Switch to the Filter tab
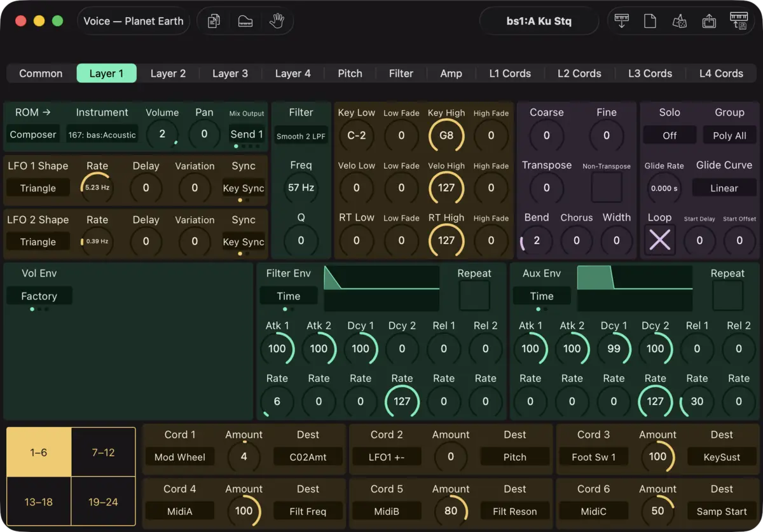The width and height of the screenshot is (763, 532). [401, 73]
